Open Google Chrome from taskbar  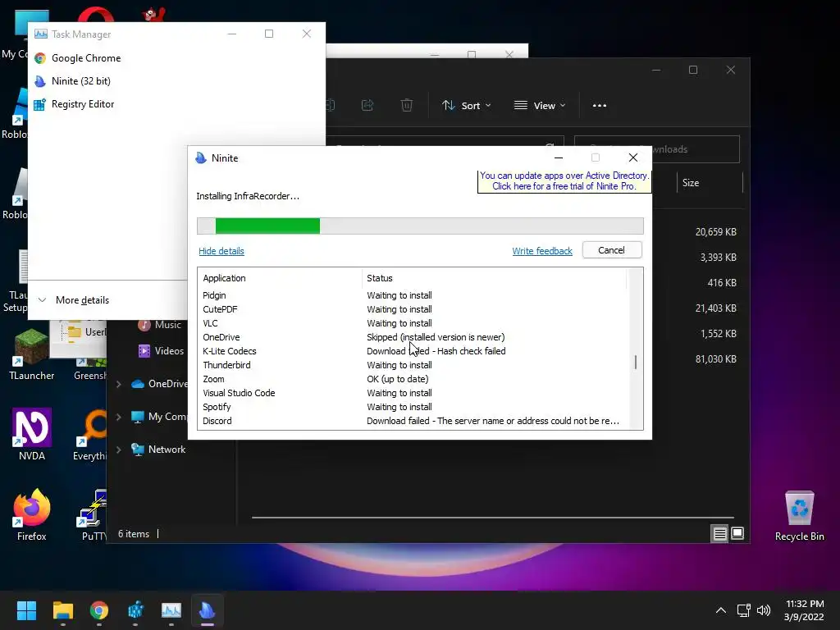[x=99, y=610]
